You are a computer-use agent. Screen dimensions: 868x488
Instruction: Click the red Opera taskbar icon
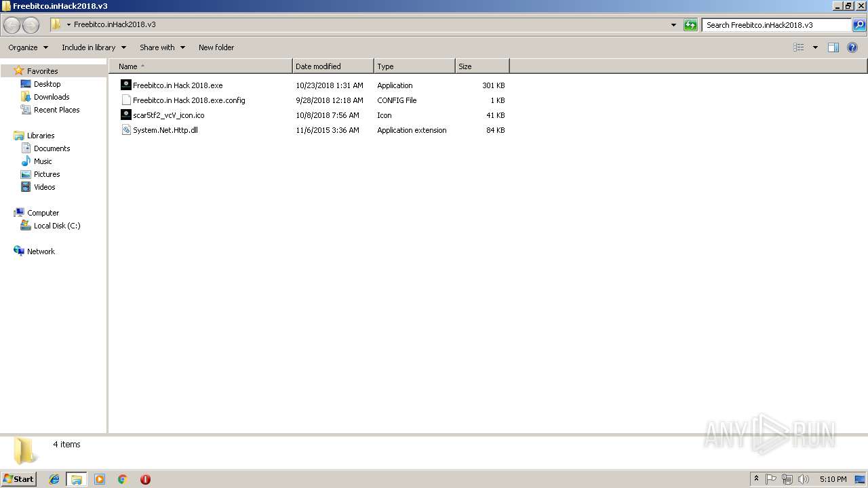coord(145,479)
